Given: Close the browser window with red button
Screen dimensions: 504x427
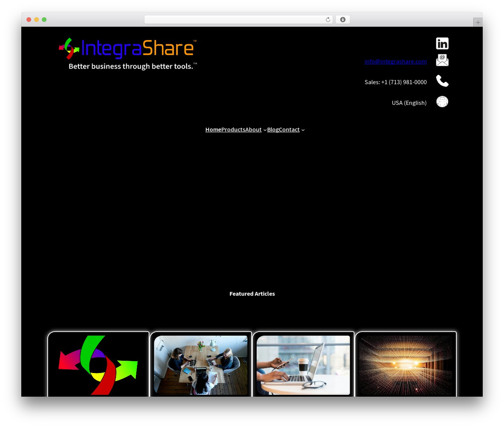Looking at the screenshot, I should [29, 20].
